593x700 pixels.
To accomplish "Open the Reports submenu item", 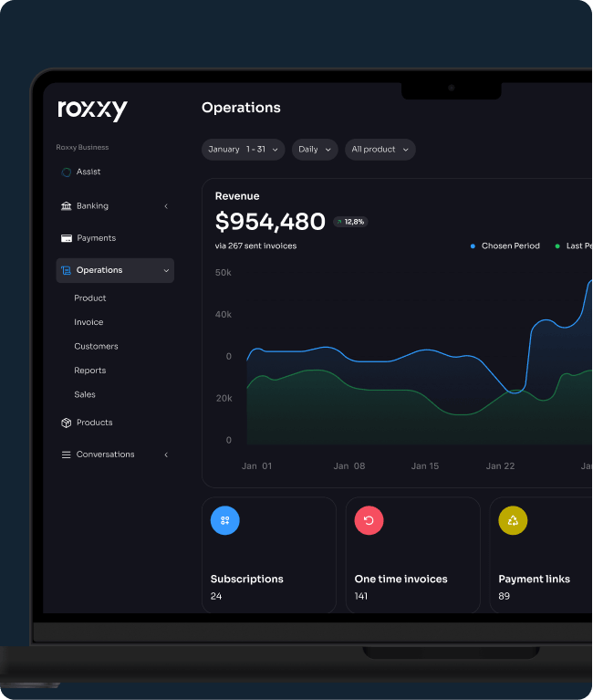I will [90, 371].
